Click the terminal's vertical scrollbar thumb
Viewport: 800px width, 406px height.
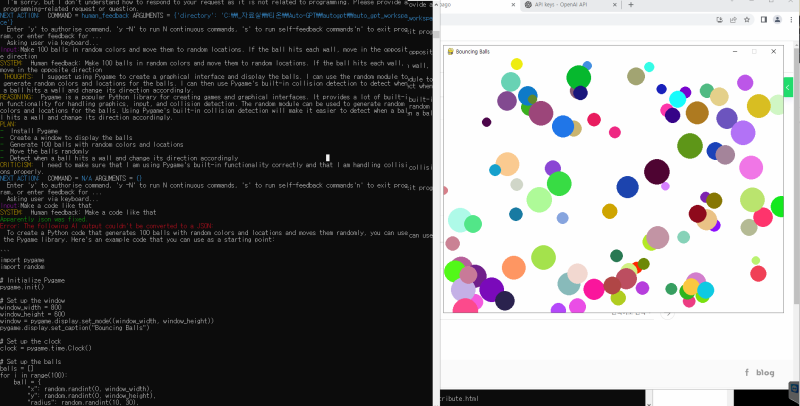436,34
